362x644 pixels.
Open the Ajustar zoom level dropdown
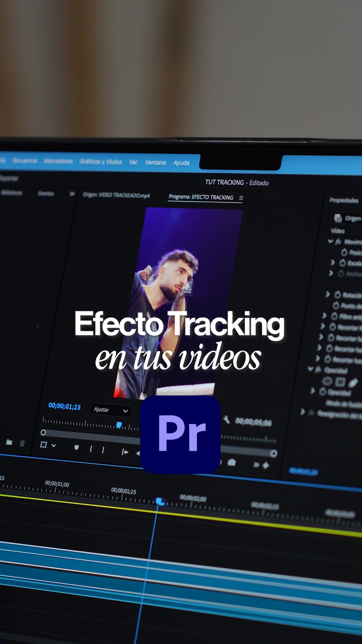[111, 410]
